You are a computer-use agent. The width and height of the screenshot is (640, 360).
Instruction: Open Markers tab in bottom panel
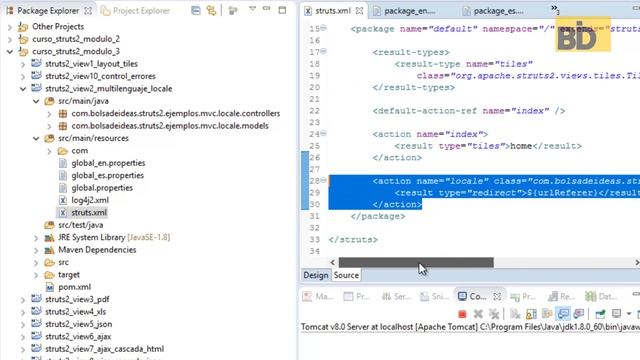coord(318,296)
